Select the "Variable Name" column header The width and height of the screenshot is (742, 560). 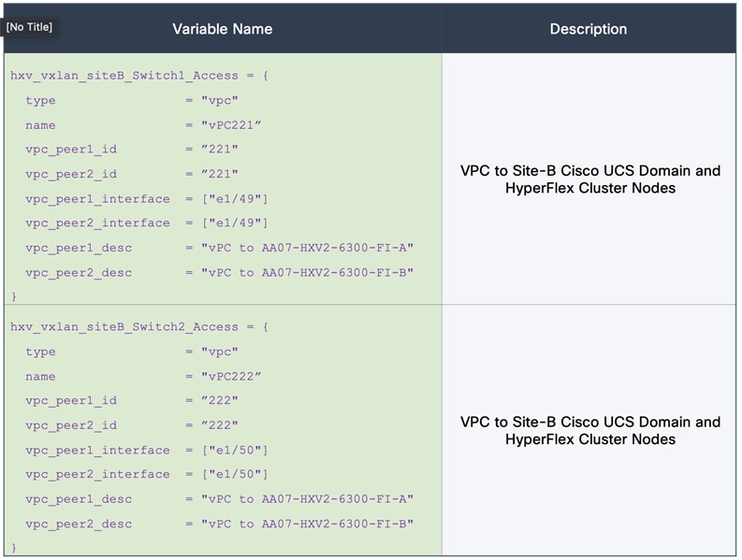[x=222, y=29]
